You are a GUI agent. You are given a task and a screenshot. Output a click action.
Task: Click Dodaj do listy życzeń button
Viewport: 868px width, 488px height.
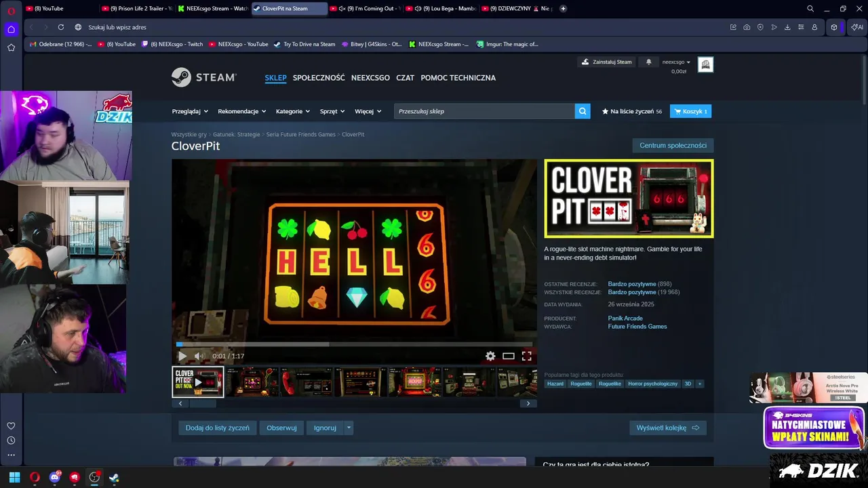[x=217, y=428]
